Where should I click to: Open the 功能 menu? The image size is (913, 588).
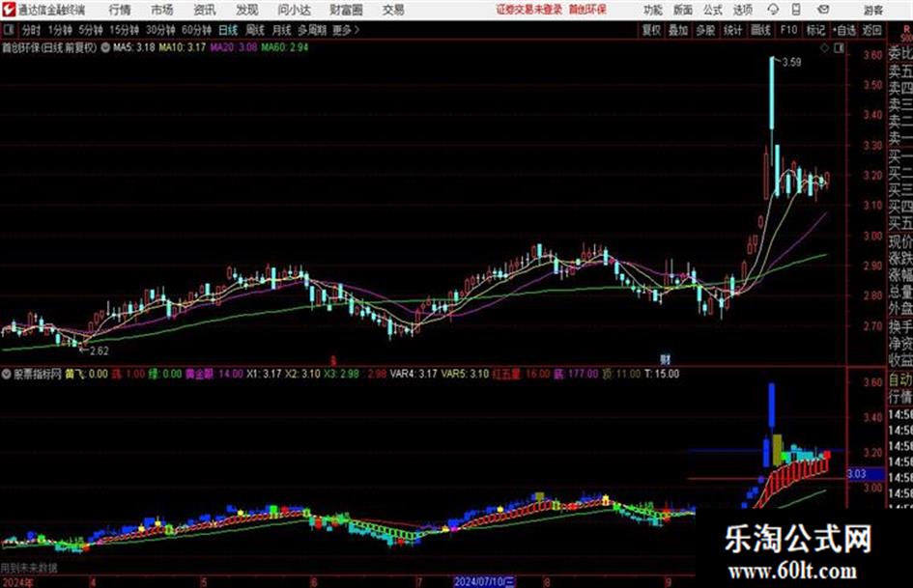pyautogui.click(x=653, y=10)
